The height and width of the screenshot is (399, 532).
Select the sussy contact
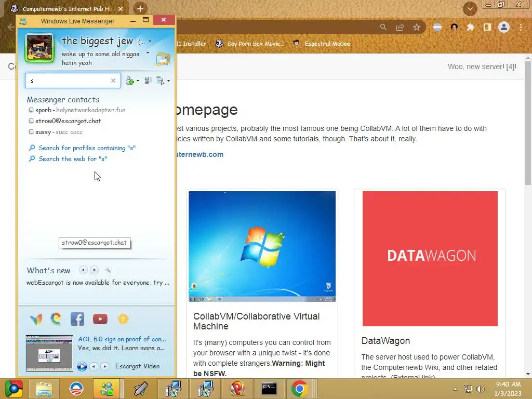click(56, 132)
